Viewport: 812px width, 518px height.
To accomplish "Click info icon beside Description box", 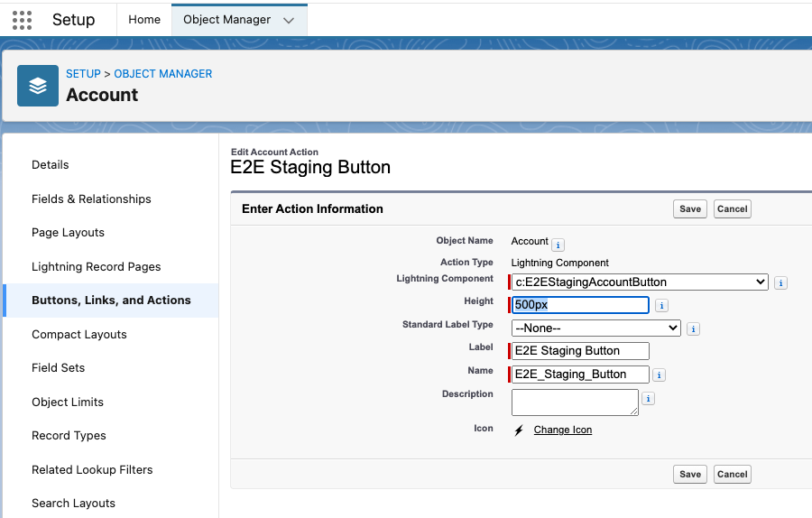I will 648,399.
